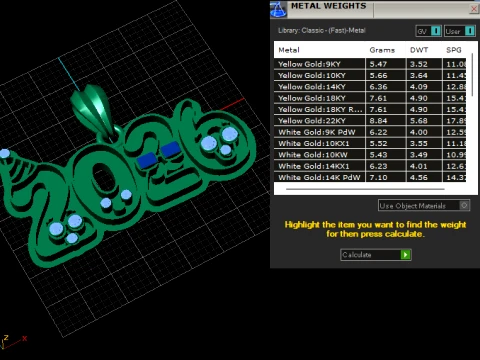Screen dimensions: 480x360
Task: Click the SPG column header
Action: tap(454, 50)
